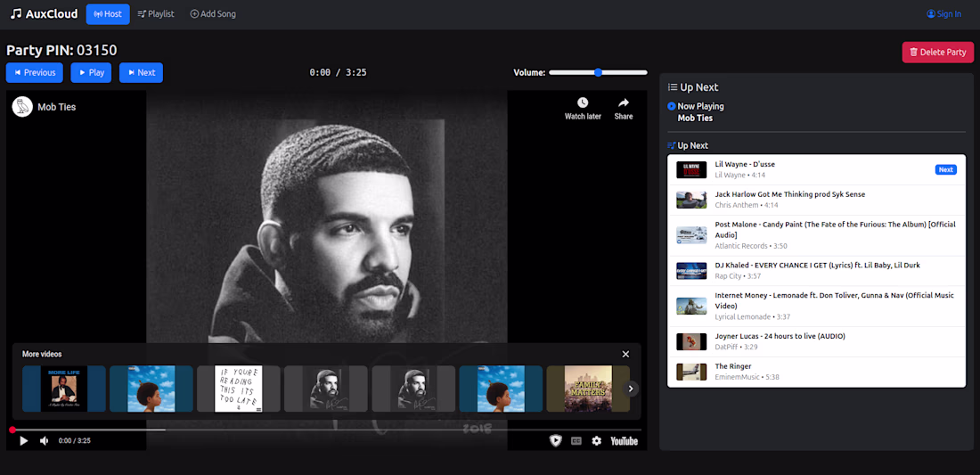Open the Add Song tab
This screenshot has height=475, width=980.
(x=213, y=13)
